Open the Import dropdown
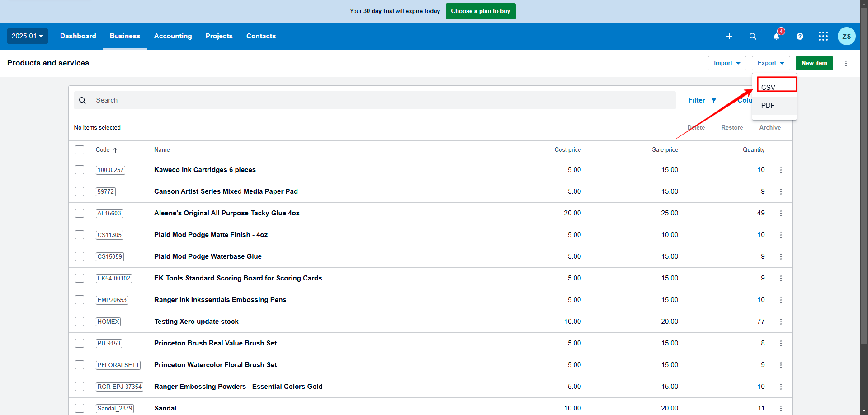The image size is (868, 415). coord(726,63)
